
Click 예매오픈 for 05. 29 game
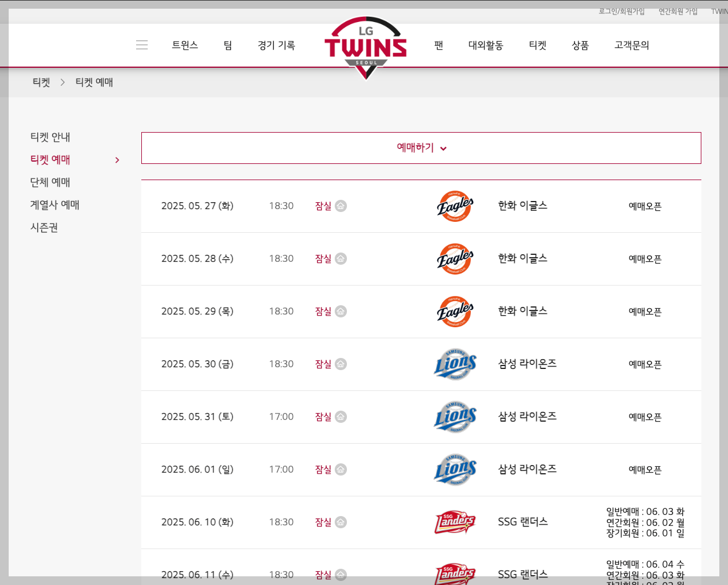coord(645,312)
